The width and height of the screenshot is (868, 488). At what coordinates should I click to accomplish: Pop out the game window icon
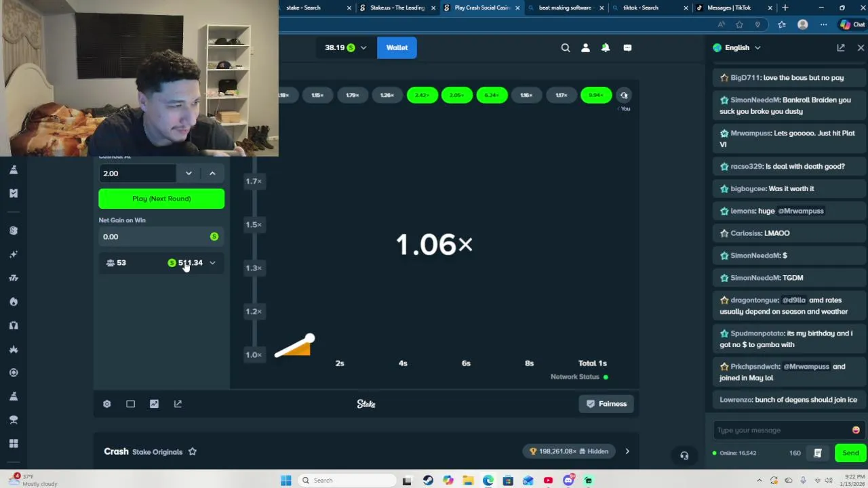tap(178, 404)
